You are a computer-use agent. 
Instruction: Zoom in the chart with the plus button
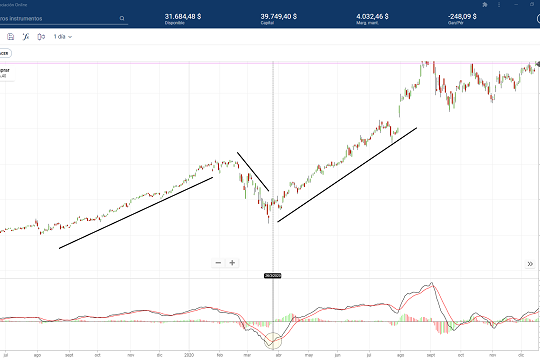(x=232, y=263)
